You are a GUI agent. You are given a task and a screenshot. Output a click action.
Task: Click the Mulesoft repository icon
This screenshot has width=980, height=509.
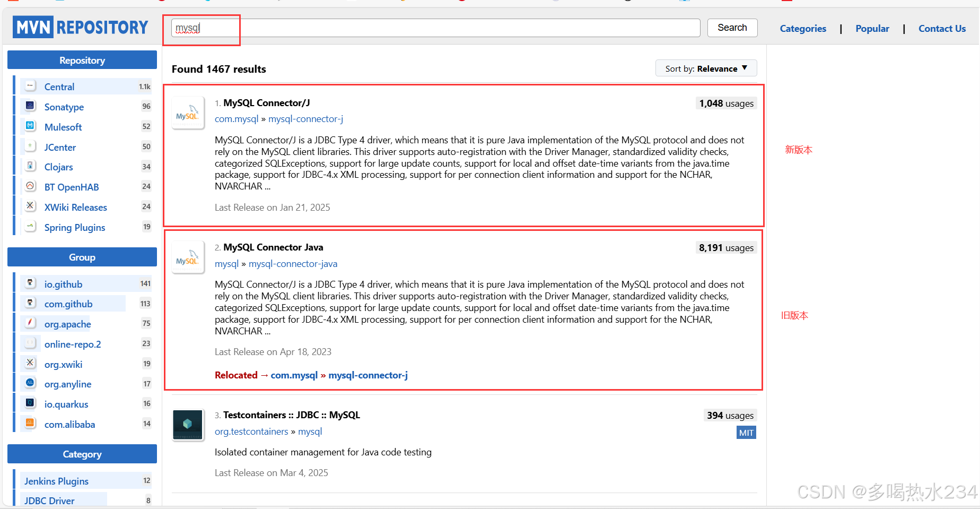pyautogui.click(x=30, y=126)
